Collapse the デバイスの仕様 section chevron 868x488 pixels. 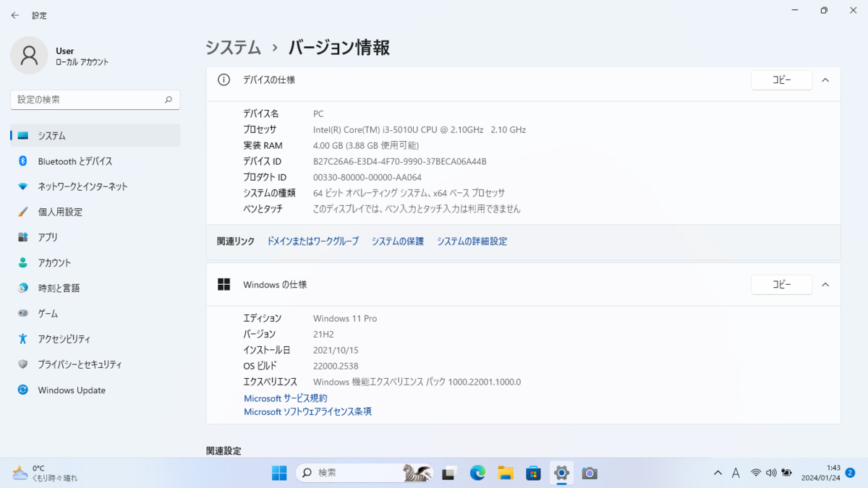pyautogui.click(x=825, y=80)
